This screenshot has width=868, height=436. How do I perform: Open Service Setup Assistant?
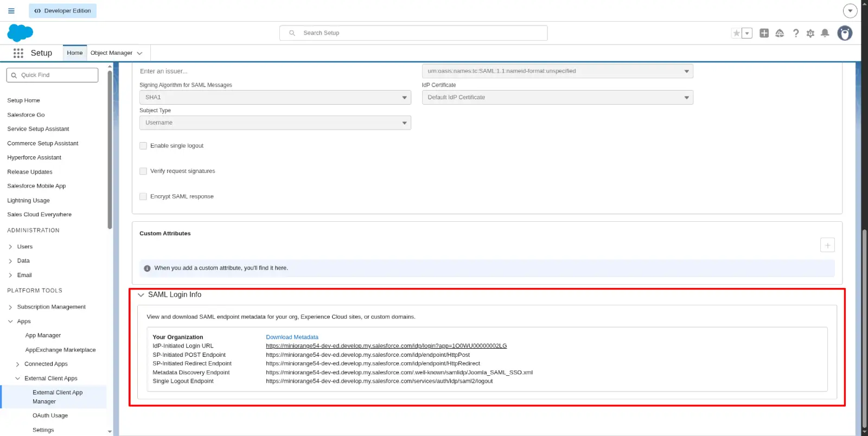[x=38, y=129]
